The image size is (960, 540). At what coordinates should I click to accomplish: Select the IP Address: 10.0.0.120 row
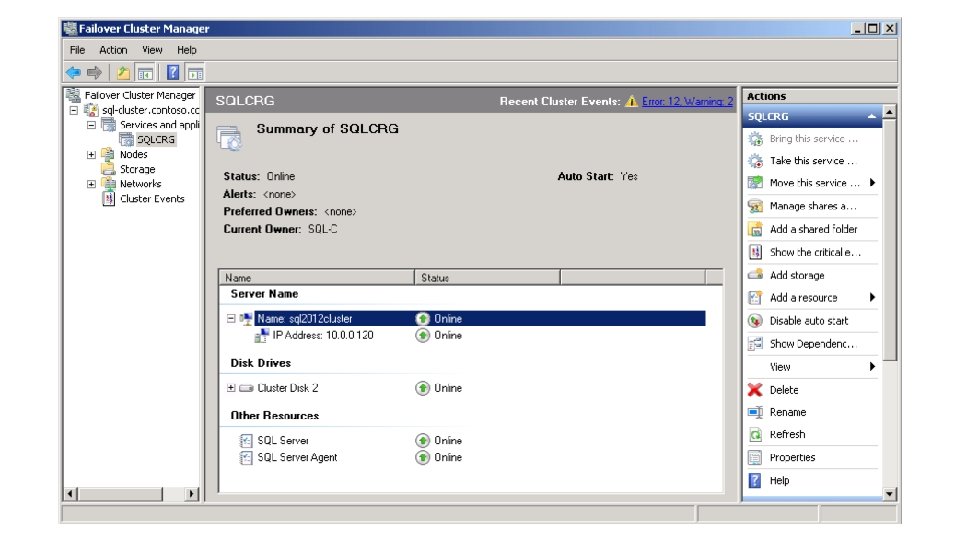[x=323, y=335]
